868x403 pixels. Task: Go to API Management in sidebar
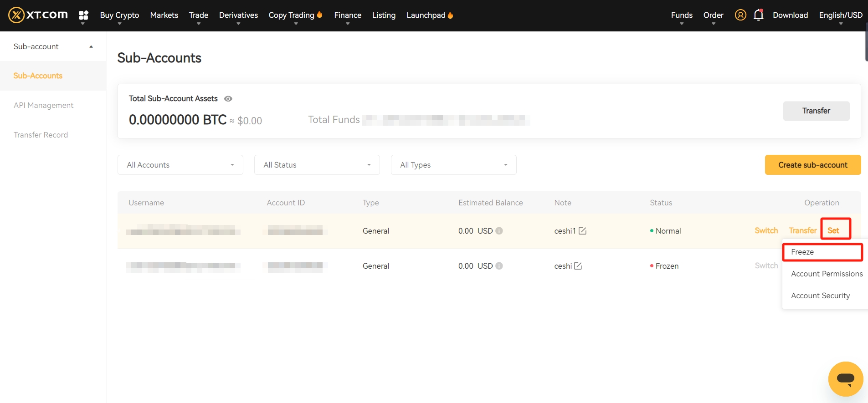coord(44,105)
